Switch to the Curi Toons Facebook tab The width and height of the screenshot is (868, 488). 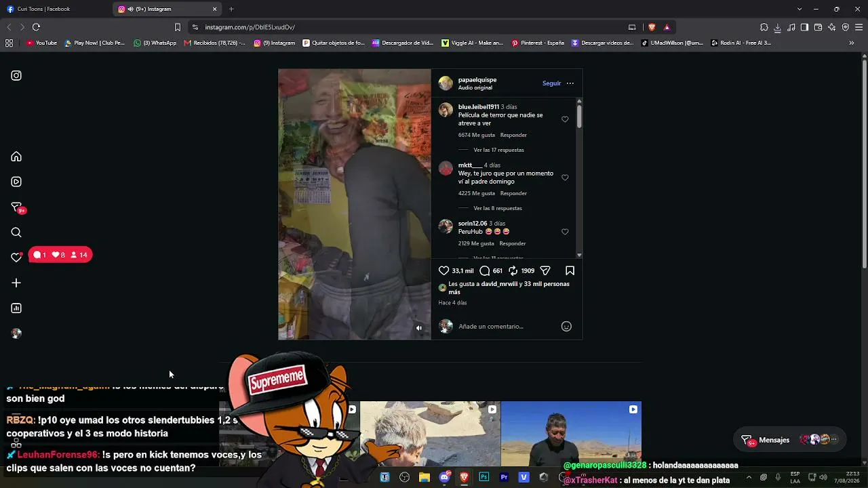point(56,9)
